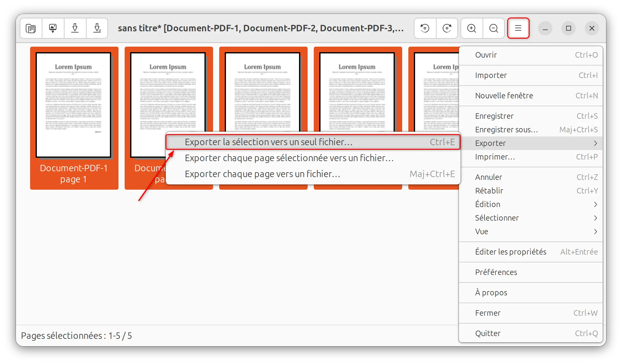Image resolution: width=622 pixels, height=364 pixels.
Task: Choose Fermer in the menu
Action: [x=531, y=313]
